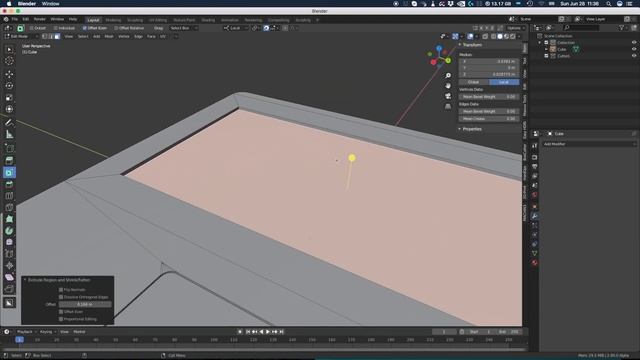Select the Smooth tool
640x360 pixels.
9,242
